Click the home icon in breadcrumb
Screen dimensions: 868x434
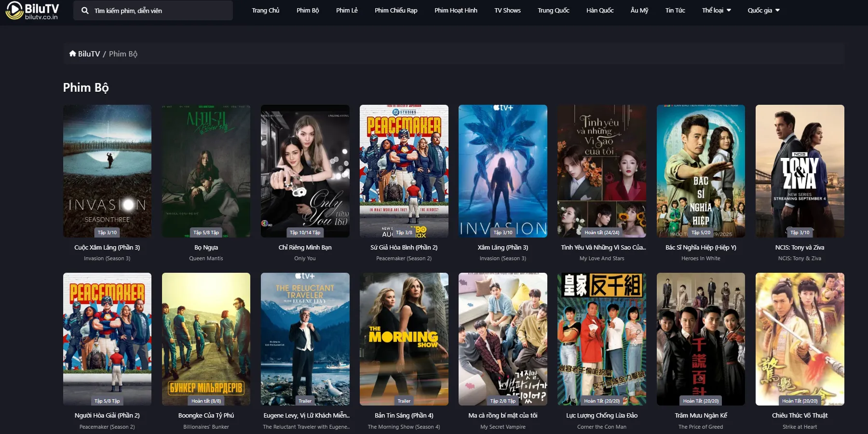72,54
